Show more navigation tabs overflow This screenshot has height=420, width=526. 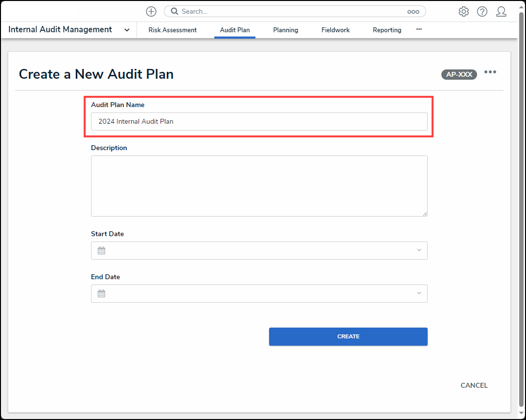419,29
